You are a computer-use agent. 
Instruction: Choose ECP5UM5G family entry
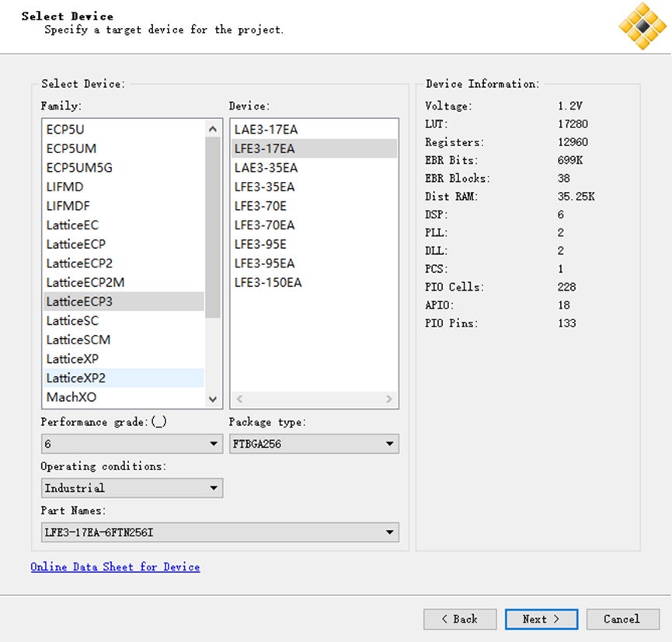coord(124,168)
